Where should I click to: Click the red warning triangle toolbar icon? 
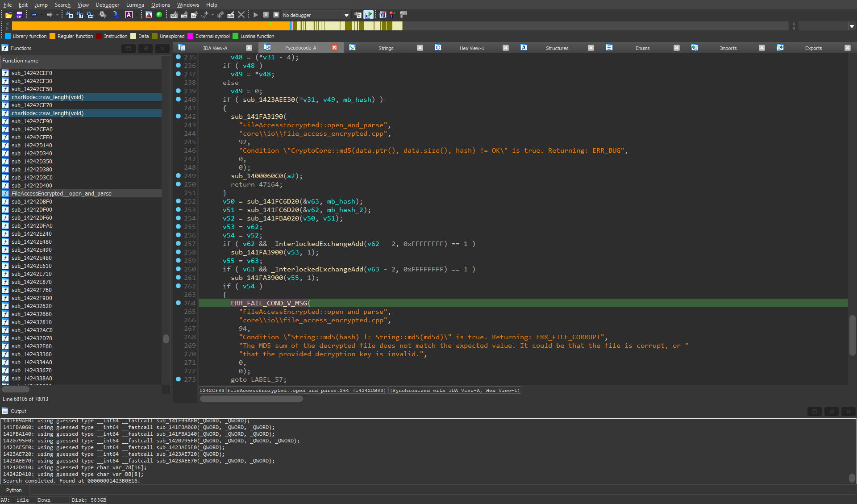[x=149, y=15]
